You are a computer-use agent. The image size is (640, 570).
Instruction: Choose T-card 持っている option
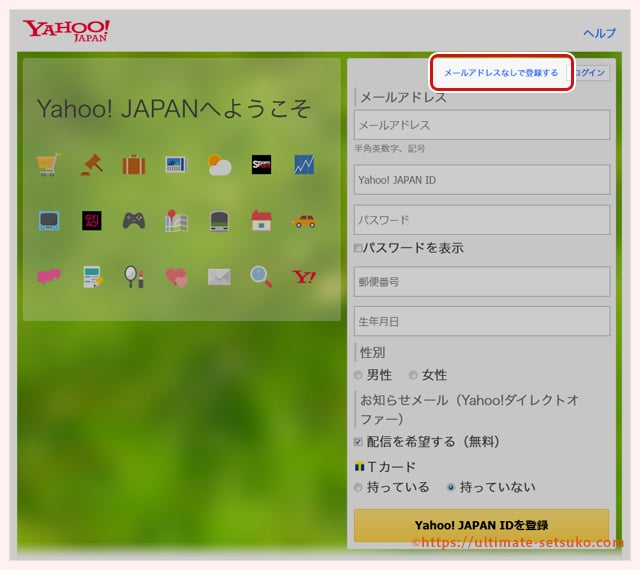(x=358, y=487)
